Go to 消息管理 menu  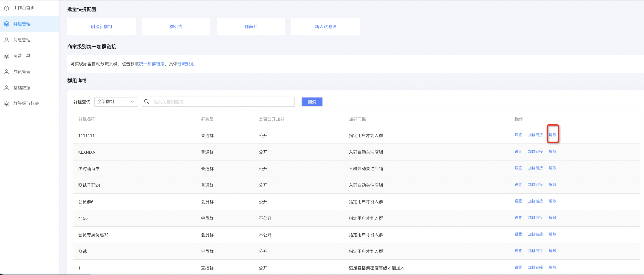coord(22,40)
